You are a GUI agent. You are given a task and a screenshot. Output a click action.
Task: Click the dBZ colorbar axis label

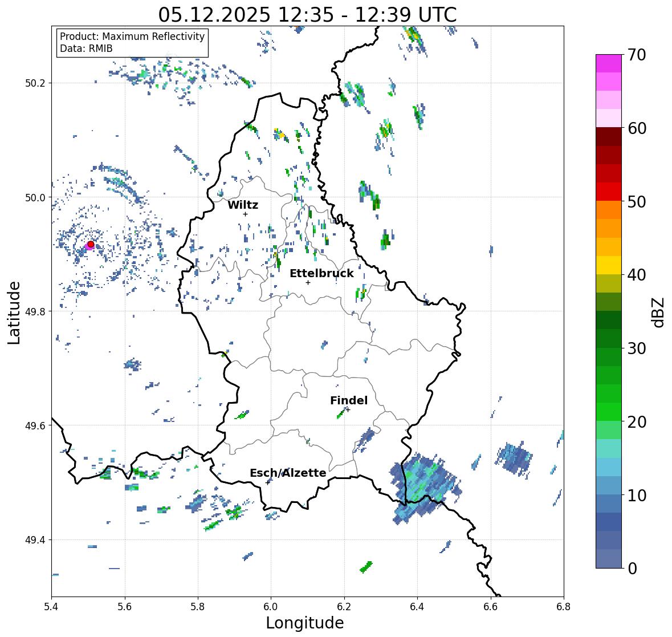[x=659, y=312]
